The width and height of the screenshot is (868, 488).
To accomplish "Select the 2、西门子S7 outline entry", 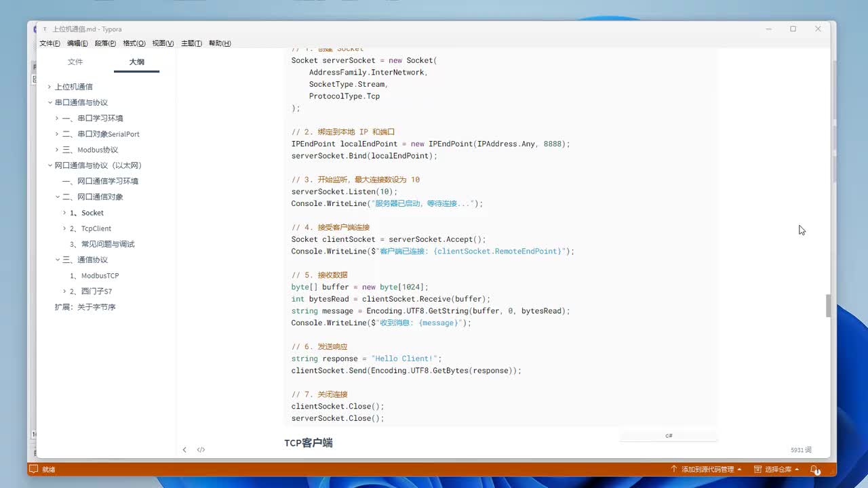I will (x=91, y=291).
